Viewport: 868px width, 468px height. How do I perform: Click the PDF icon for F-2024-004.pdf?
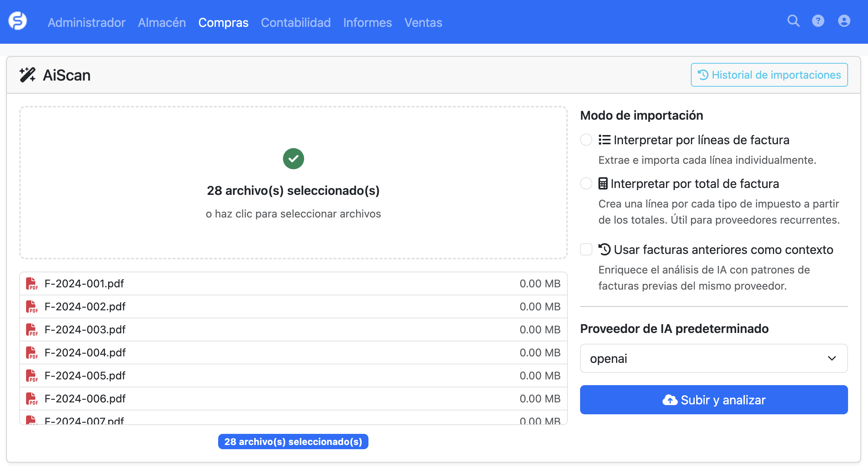click(32, 353)
